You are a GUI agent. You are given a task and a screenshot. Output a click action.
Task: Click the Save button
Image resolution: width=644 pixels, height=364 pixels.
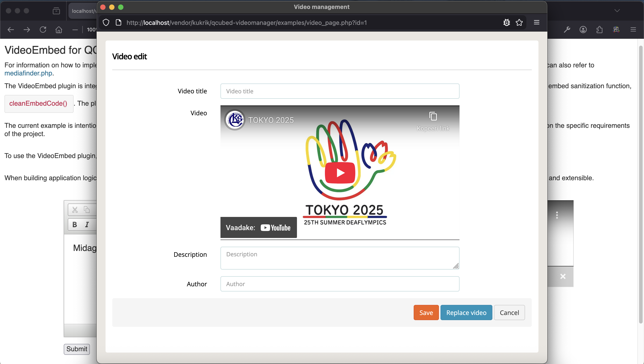pos(426,313)
